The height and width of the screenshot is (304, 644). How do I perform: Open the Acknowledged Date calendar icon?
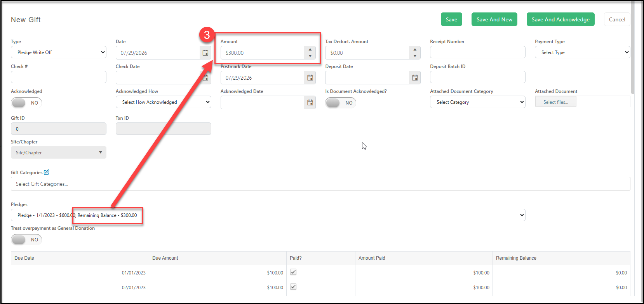click(x=310, y=103)
